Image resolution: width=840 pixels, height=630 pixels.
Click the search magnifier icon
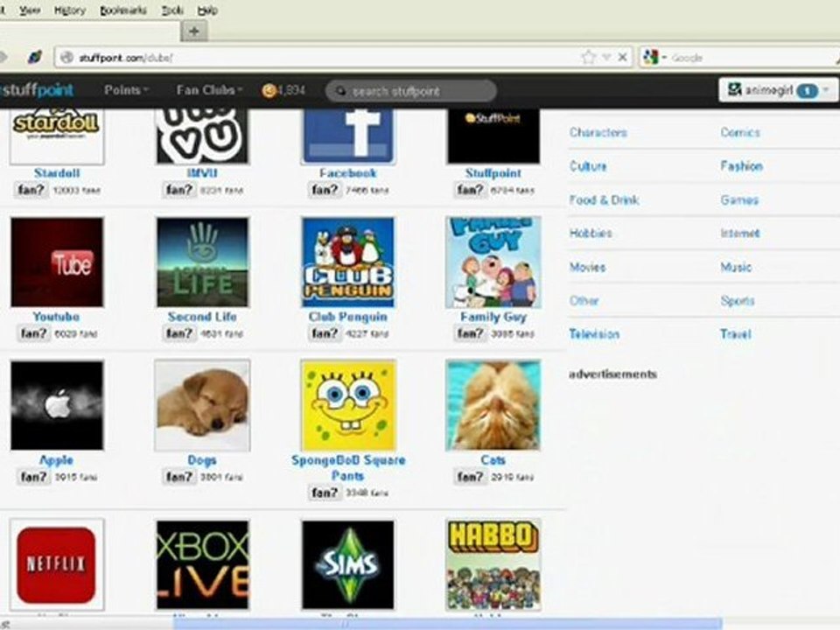tap(340, 91)
